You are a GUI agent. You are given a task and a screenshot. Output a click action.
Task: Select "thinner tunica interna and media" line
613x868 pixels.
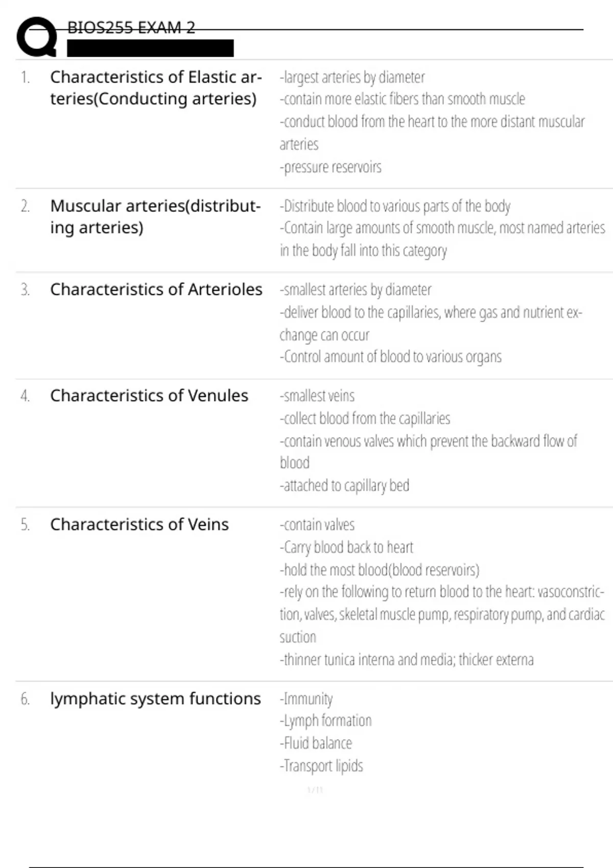[x=407, y=660]
